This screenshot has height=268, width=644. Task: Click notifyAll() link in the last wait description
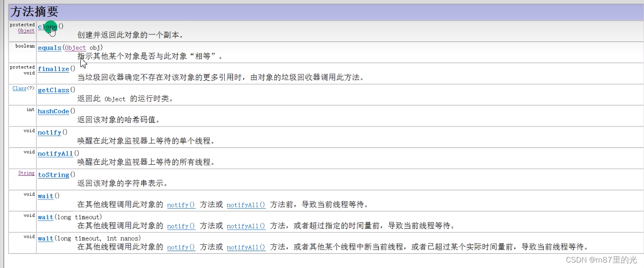point(246,247)
